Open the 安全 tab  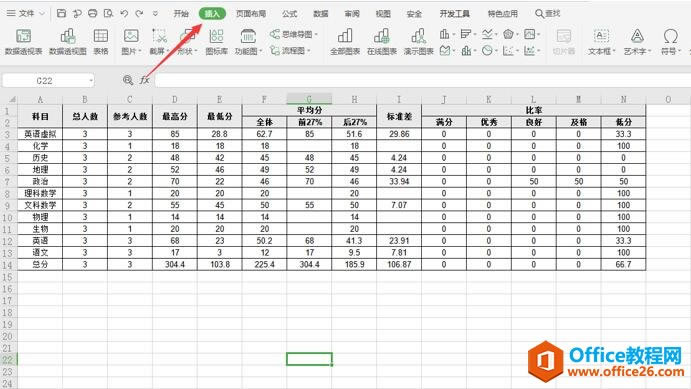click(414, 14)
